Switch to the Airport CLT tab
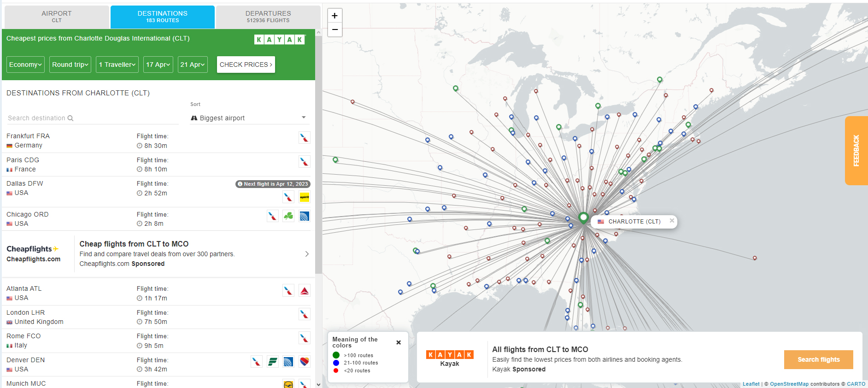868x388 pixels. [57, 17]
